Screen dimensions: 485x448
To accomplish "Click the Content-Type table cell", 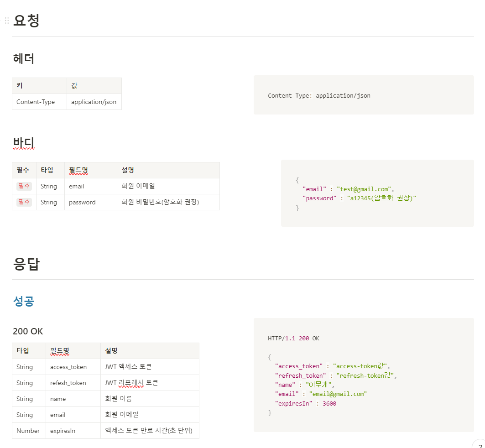I will pyautogui.click(x=36, y=102).
